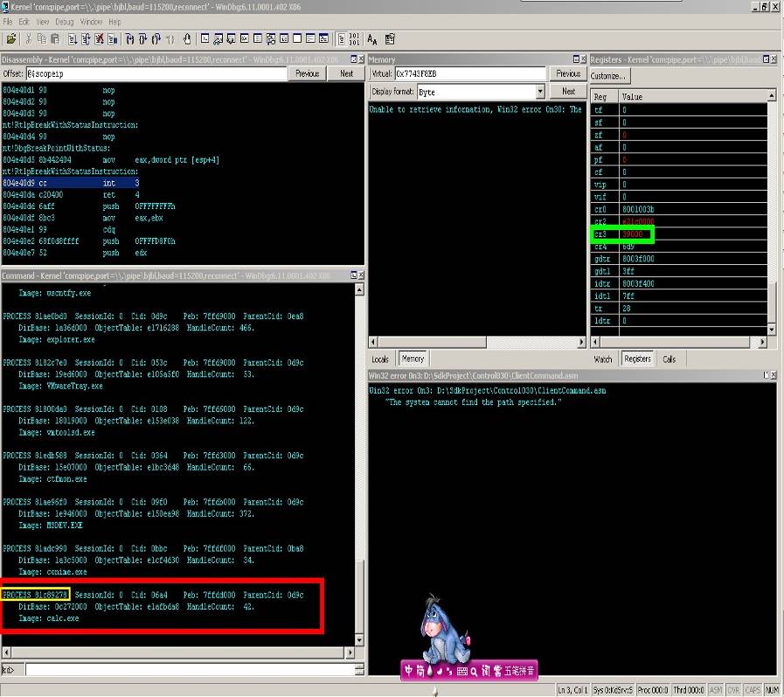Click the IME toolbar keyboard icon

pyautogui.click(x=462, y=671)
